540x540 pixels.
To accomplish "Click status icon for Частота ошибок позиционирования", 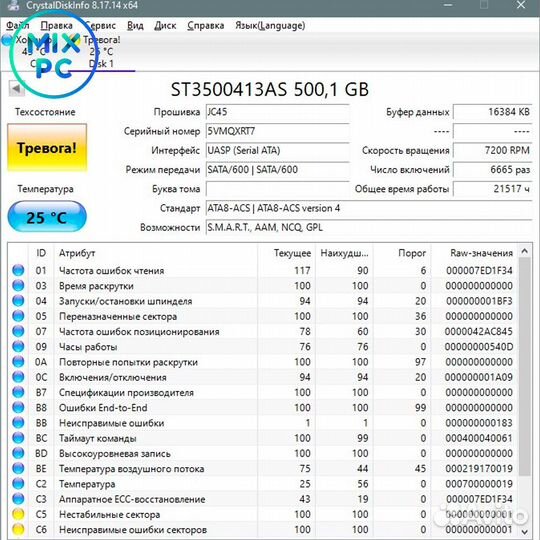I will 18,331.
